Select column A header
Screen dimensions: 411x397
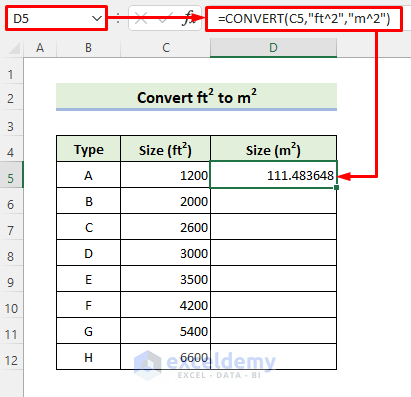coord(40,48)
